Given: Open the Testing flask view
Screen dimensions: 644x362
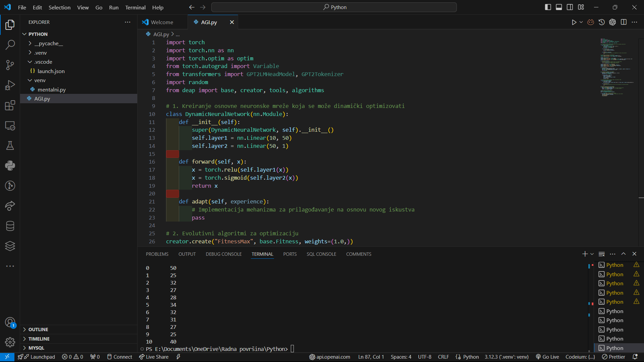Looking at the screenshot, I should click(x=10, y=145).
